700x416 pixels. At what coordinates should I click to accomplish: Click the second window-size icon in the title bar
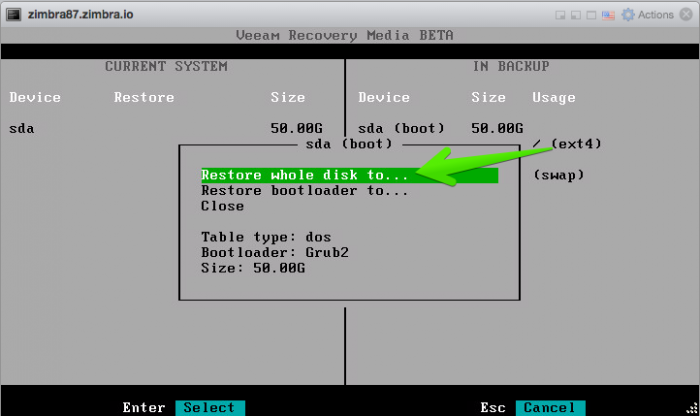click(576, 15)
